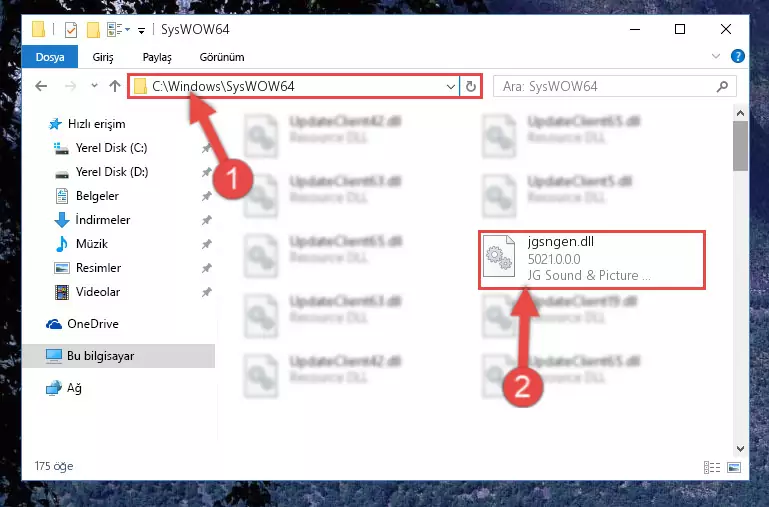This screenshot has width=769, height=507.
Task: Click the address bar path C:\Windows\SysWOW64
Action: pyautogui.click(x=223, y=86)
